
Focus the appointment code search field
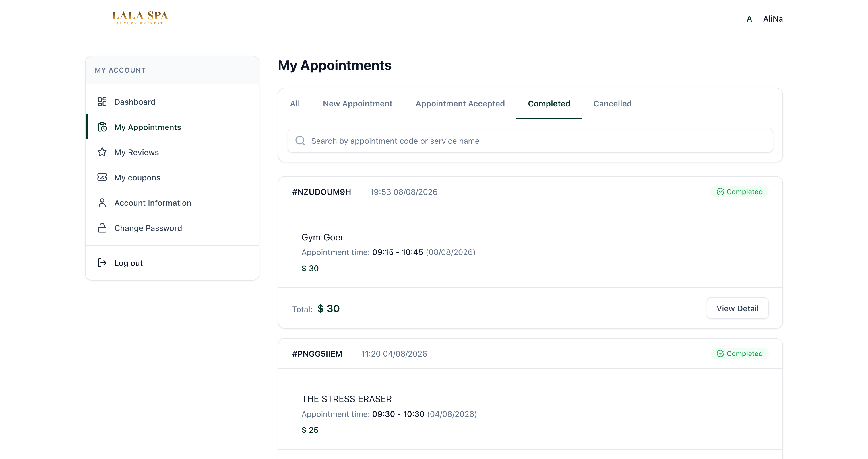530,141
